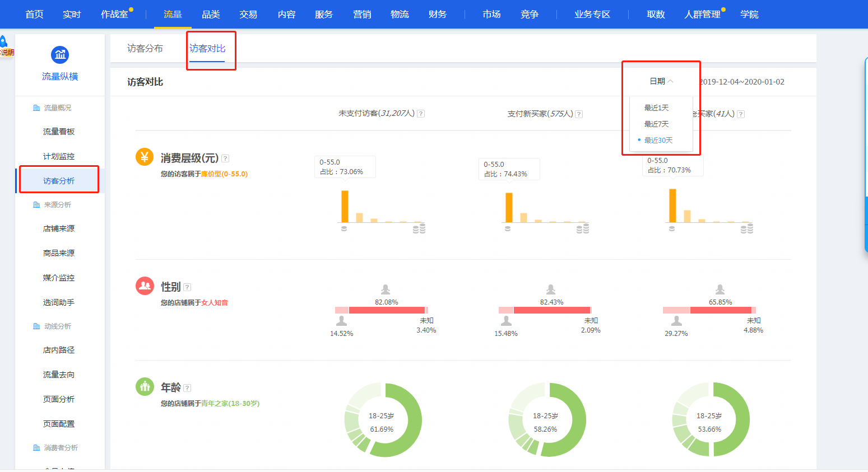868x472 pixels.
Task: Collapse the 日期 dropdown
Action: pyautogui.click(x=661, y=82)
